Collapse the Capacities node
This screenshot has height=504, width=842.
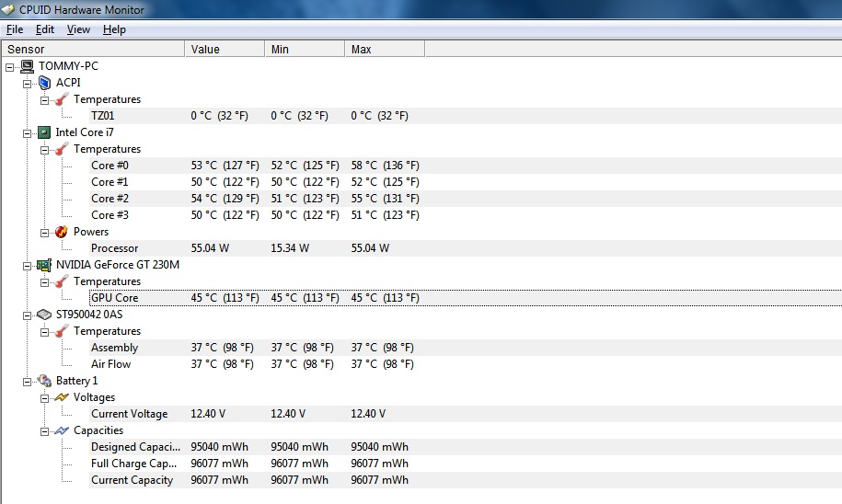click(44, 431)
